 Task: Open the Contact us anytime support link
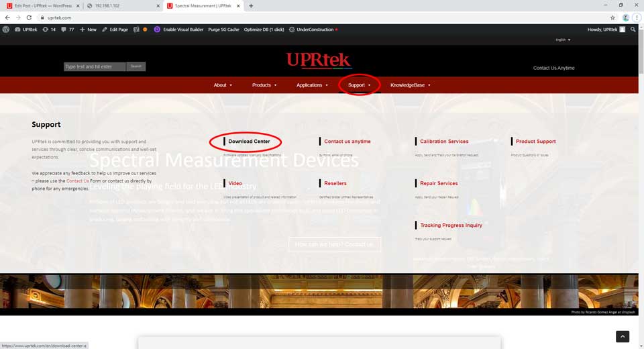pyautogui.click(x=347, y=142)
